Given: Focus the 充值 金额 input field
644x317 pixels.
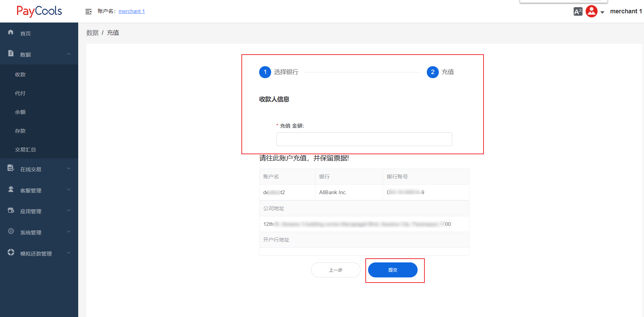Looking at the screenshot, I should click(x=364, y=139).
